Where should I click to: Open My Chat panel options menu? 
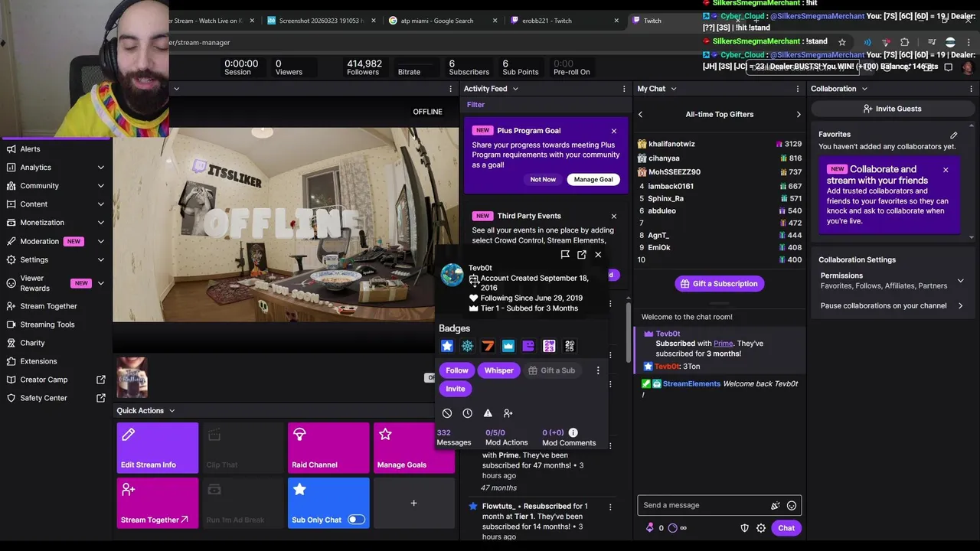798,89
